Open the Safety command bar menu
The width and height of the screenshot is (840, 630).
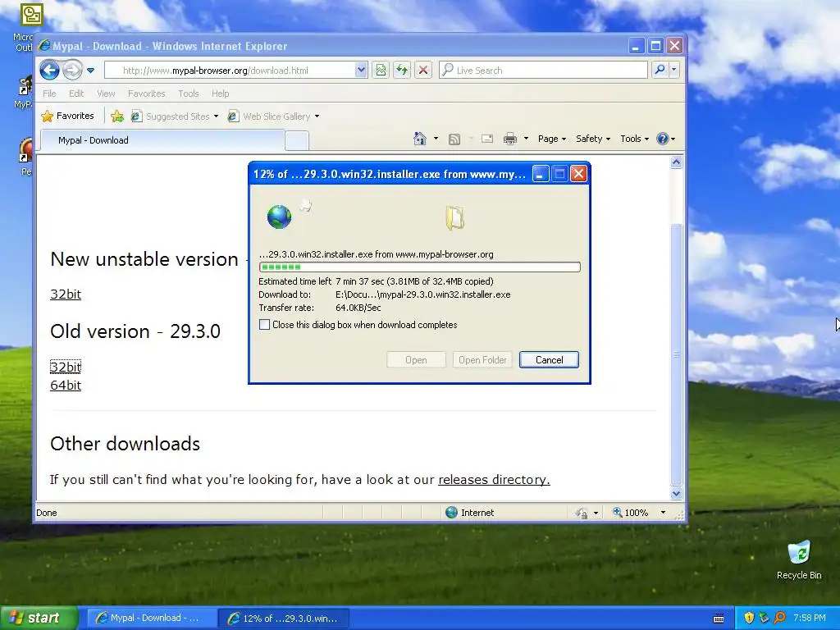593,139
